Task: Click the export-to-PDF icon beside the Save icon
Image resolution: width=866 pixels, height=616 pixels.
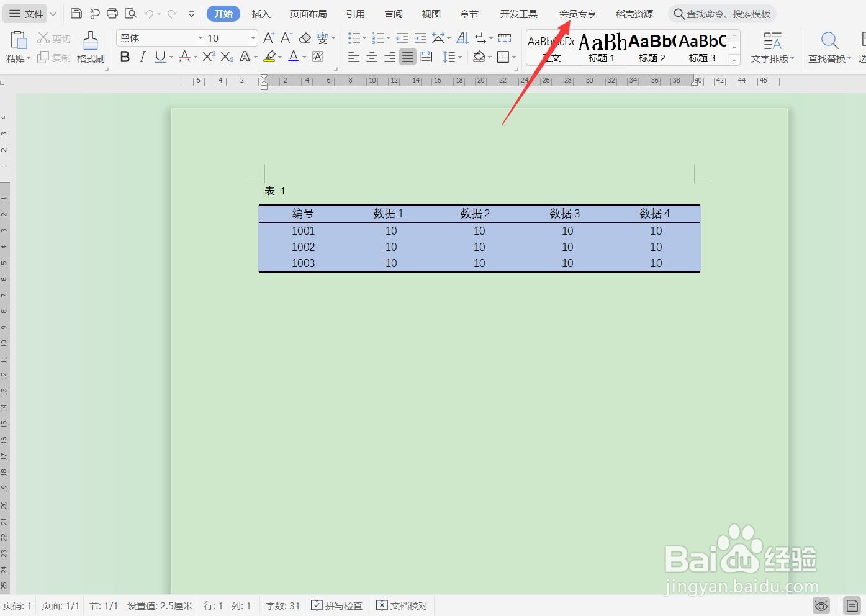Action: pos(94,13)
